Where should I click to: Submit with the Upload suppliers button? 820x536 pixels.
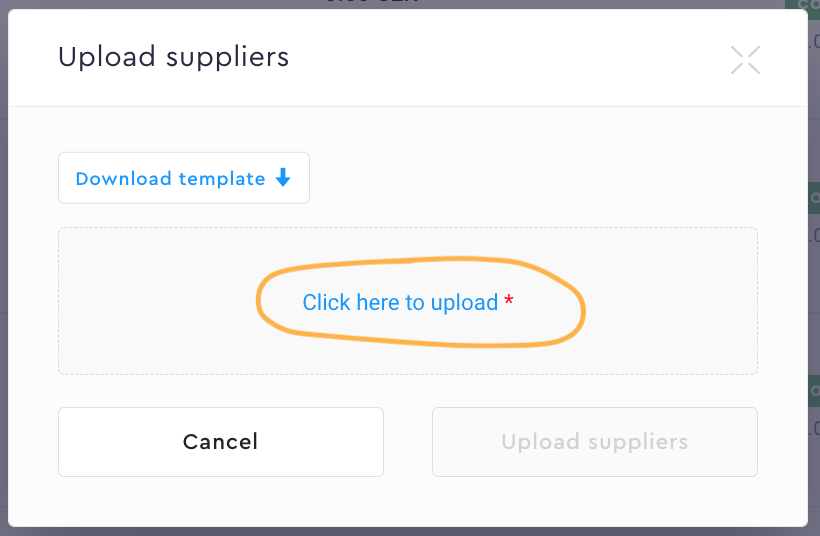point(594,441)
